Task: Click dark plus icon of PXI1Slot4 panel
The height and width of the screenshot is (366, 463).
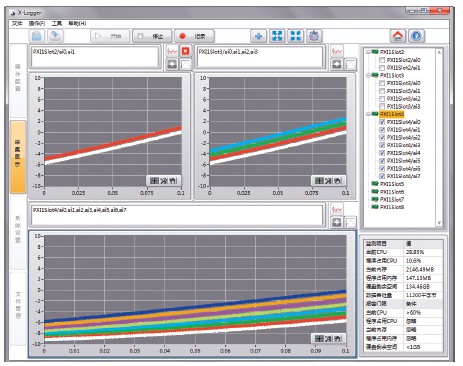Action: coord(337,222)
